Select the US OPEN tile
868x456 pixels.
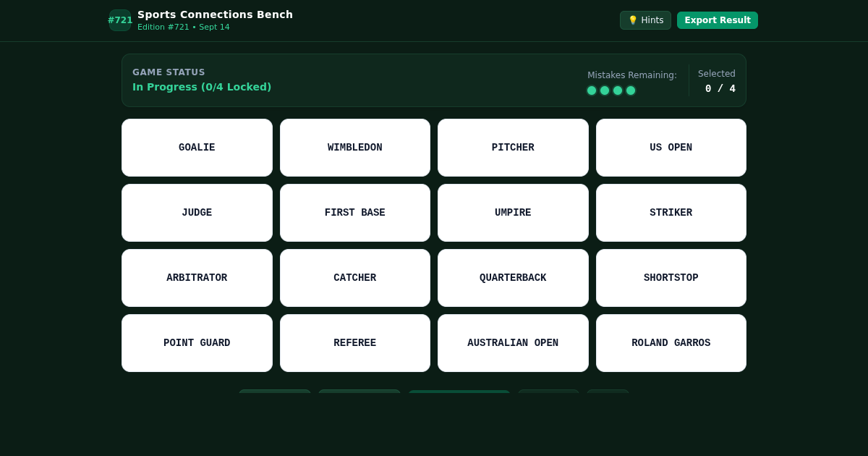click(x=671, y=148)
